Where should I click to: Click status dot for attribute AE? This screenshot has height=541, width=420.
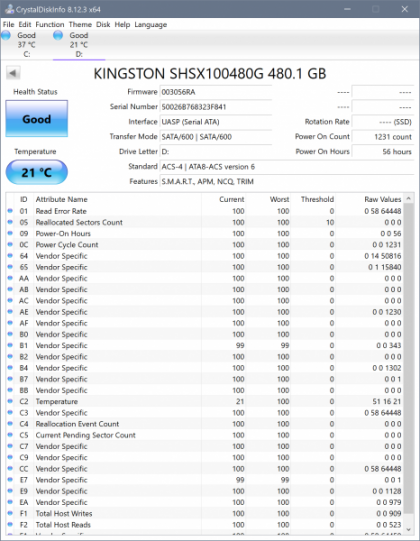(10, 312)
